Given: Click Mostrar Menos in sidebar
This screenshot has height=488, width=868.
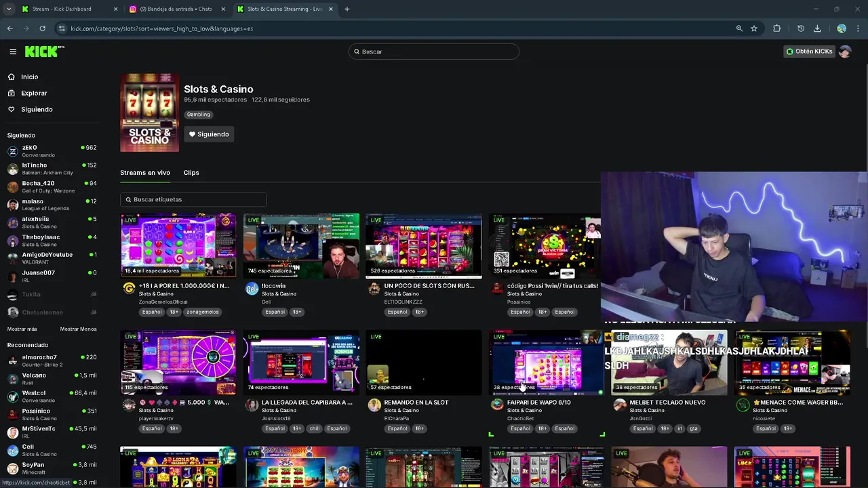Looking at the screenshot, I should point(79,329).
